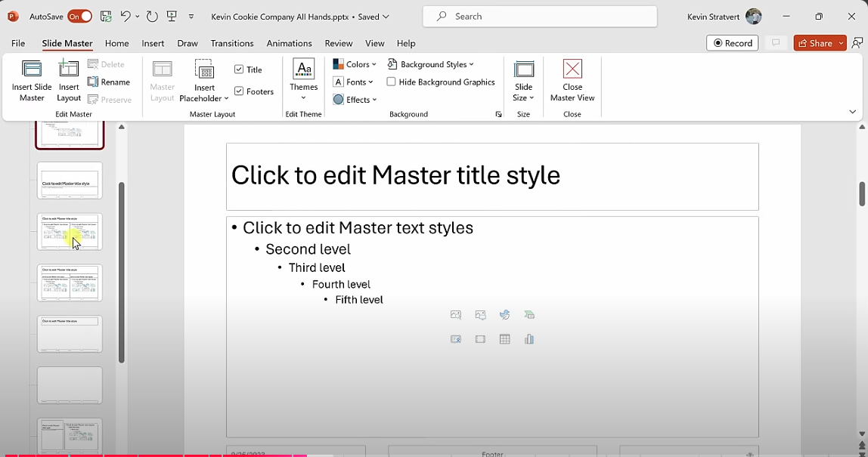Insert video via the filmstrip placeholder icon

[x=480, y=339]
